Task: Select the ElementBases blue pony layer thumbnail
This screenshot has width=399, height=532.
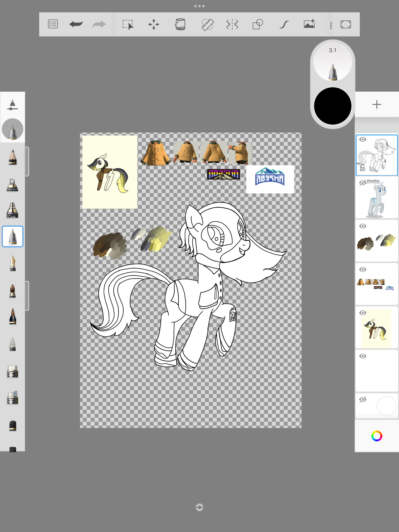Action: coord(377,198)
